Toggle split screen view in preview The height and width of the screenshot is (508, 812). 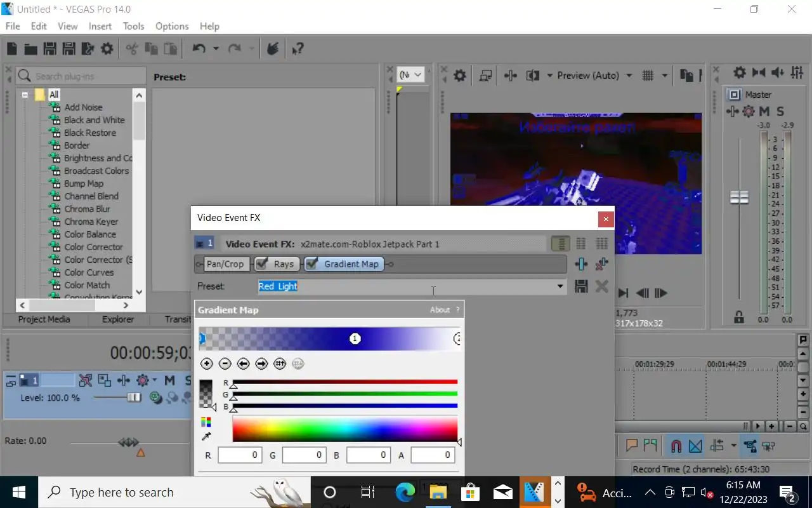pyautogui.click(x=532, y=76)
